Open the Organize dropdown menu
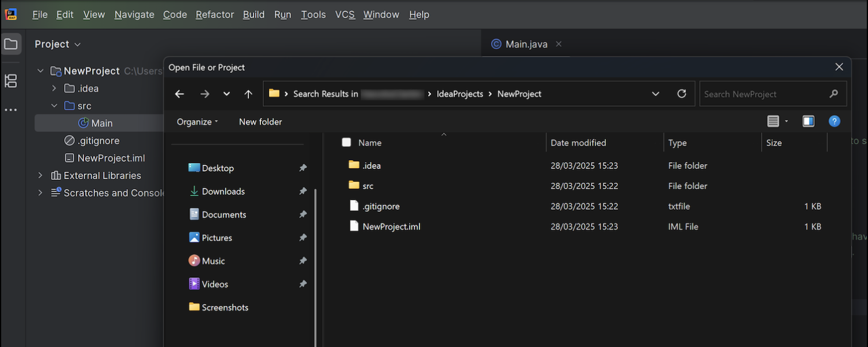 coord(197,121)
